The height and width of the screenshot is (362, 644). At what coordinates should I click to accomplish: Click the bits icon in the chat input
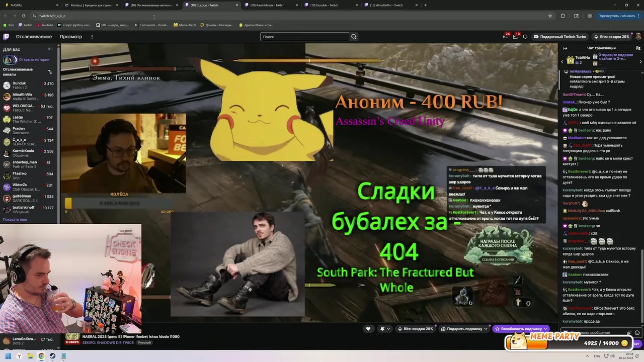[x=629, y=333]
